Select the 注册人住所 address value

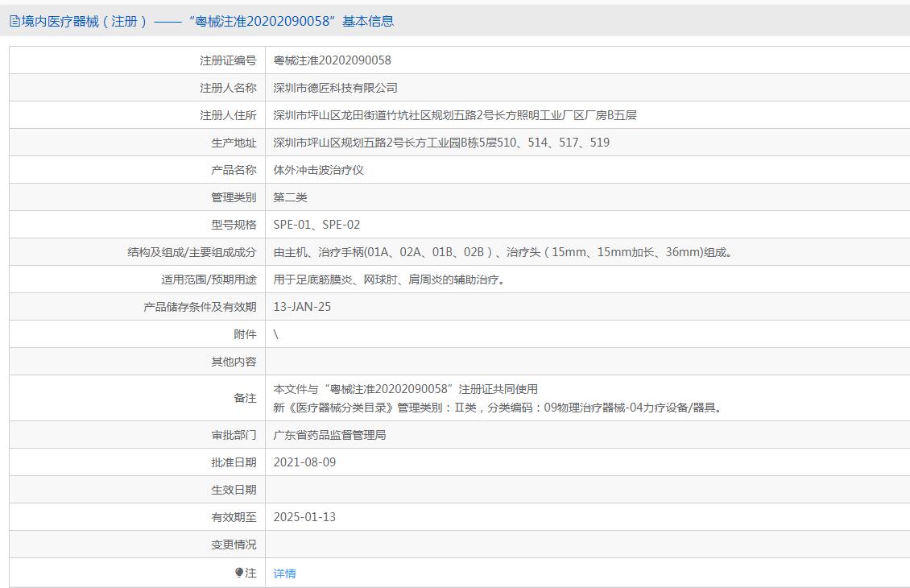(x=455, y=115)
